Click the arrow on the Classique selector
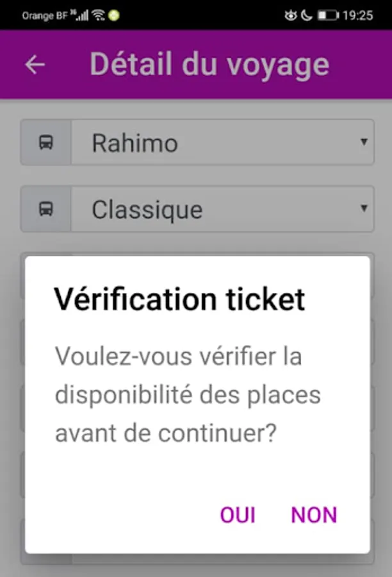The height and width of the screenshot is (577, 392). click(x=364, y=208)
